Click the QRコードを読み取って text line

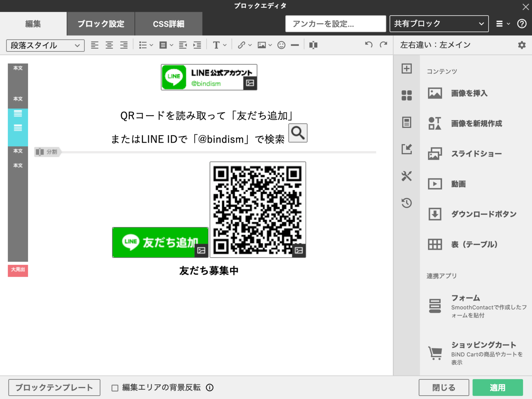pos(207,116)
